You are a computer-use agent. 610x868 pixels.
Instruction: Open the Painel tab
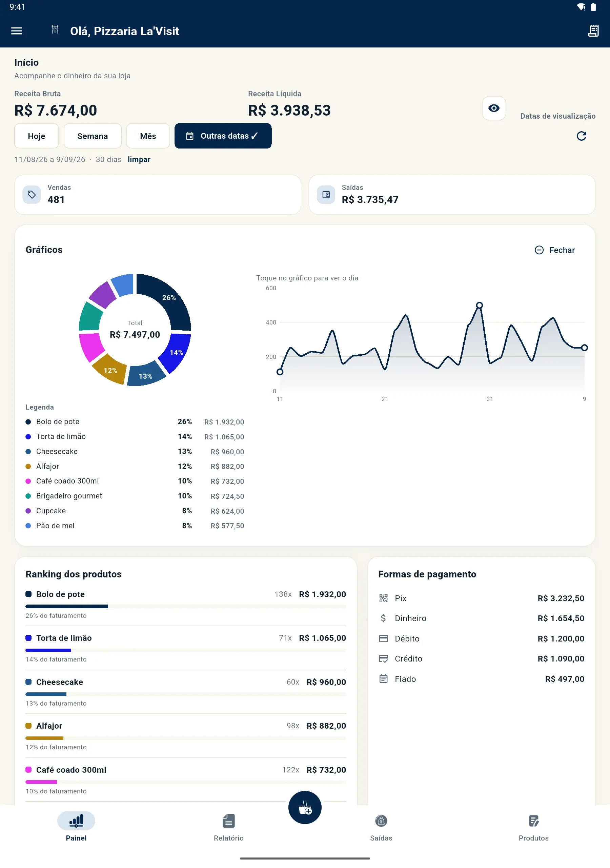(x=76, y=826)
